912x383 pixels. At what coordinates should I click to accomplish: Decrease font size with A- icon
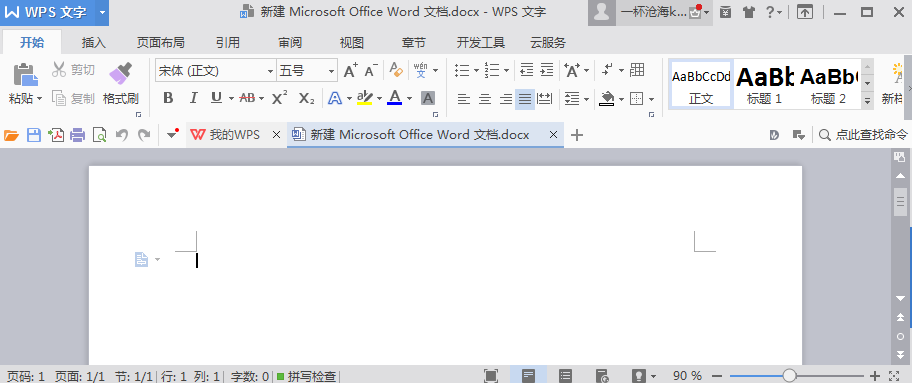371,70
